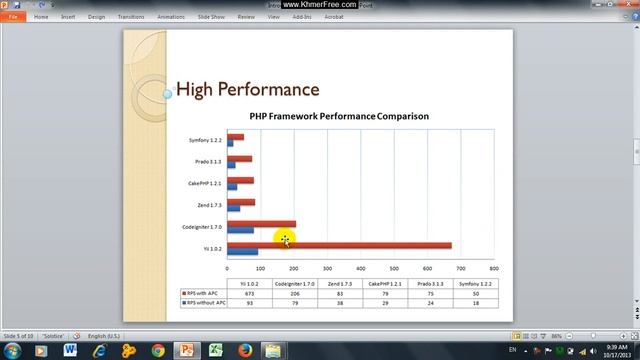The width and height of the screenshot is (640, 360).
Task: Open the Transitions ribbon tab
Action: click(131, 17)
